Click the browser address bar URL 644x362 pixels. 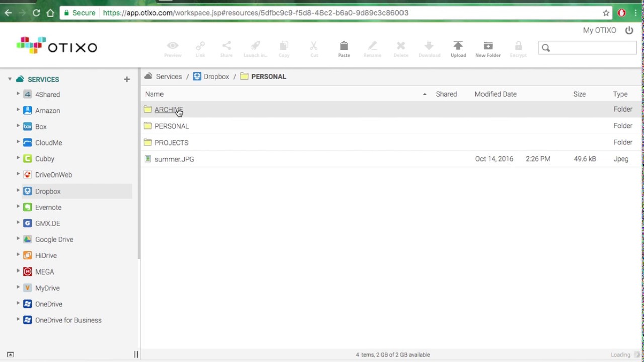click(x=256, y=13)
